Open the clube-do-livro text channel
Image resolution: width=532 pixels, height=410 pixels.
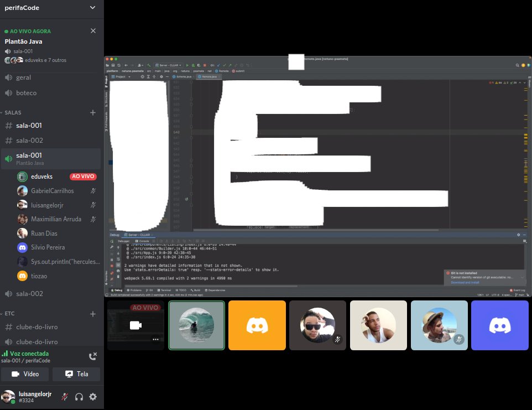[x=51, y=327]
